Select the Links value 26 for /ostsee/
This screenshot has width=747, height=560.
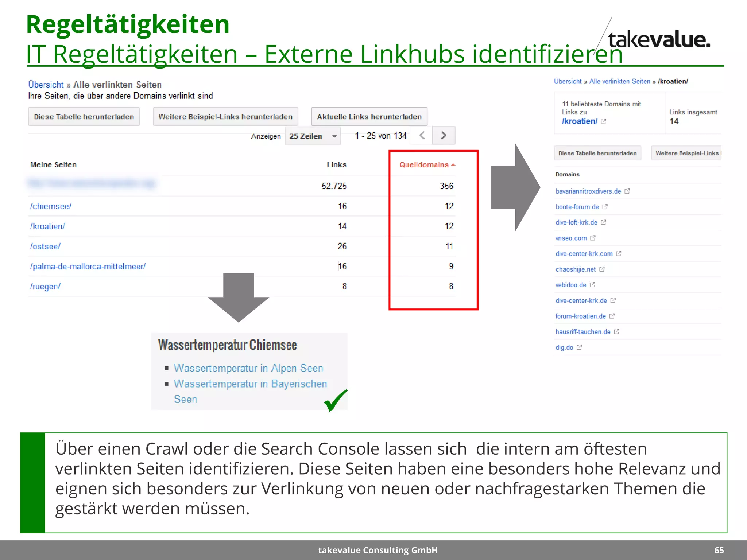point(342,246)
